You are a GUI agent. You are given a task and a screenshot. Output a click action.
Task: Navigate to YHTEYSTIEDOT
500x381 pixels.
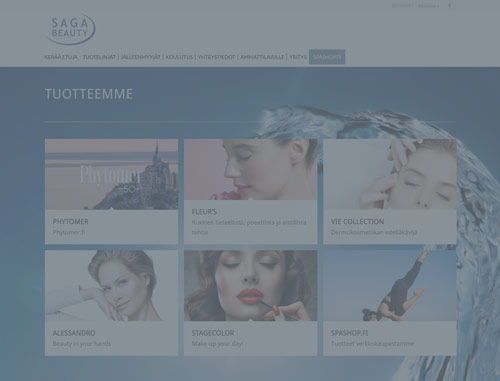(x=217, y=57)
